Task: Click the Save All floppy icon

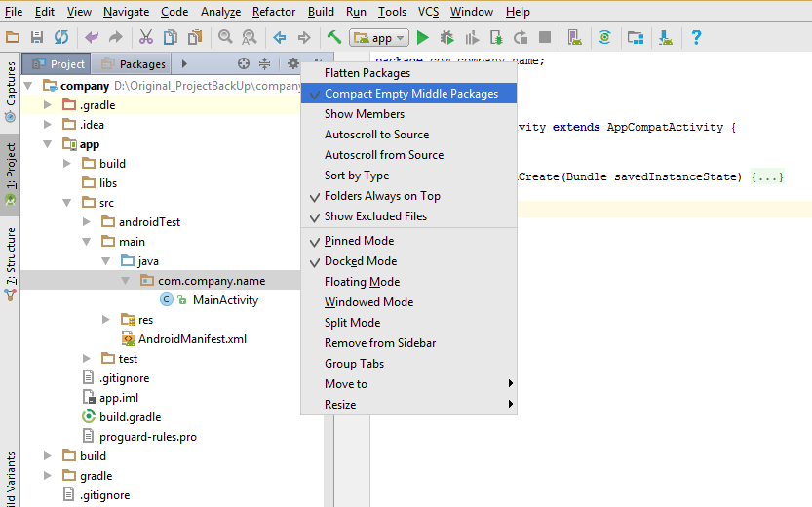Action: (x=37, y=37)
